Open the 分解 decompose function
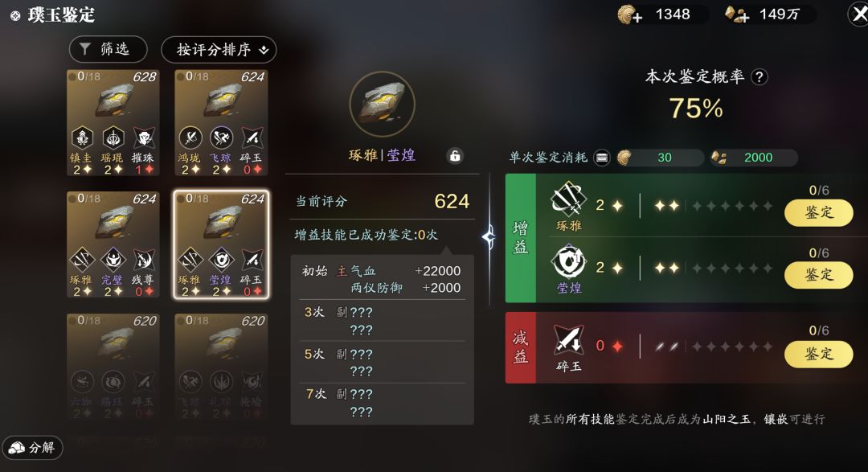This screenshot has height=472, width=868. (33, 448)
